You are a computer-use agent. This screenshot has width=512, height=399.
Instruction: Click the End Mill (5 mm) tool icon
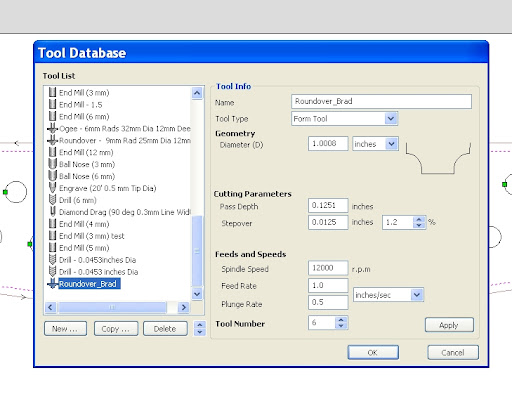coord(52,248)
